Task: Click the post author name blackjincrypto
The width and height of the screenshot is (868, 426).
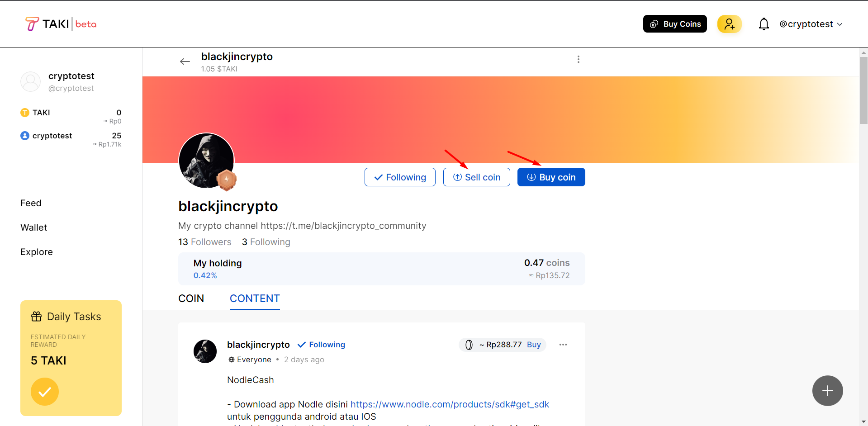Action: [258, 345]
